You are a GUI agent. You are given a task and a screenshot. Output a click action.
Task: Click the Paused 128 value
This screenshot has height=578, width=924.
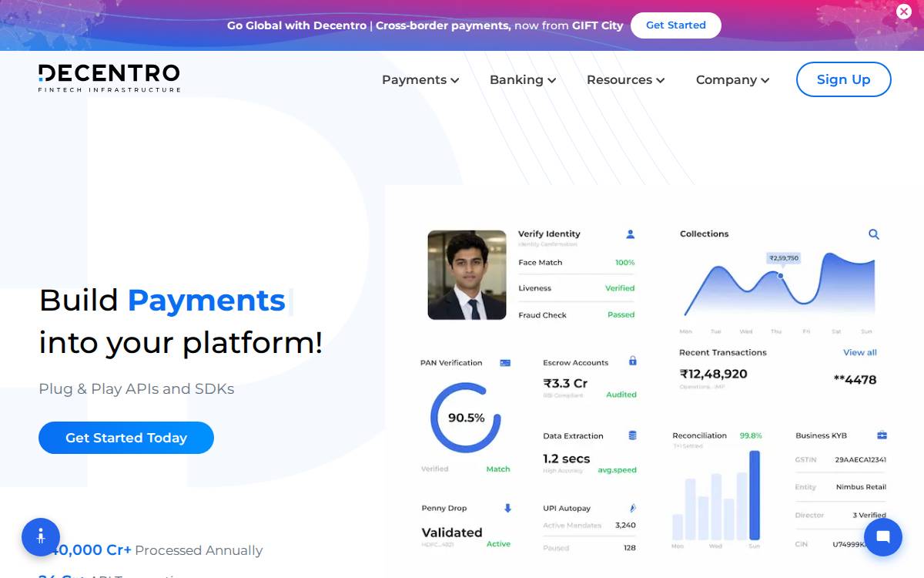coord(630,548)
